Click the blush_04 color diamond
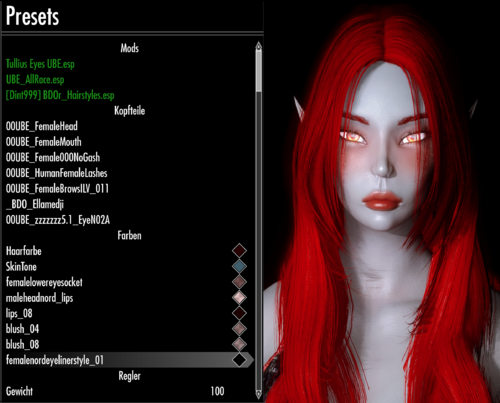Viewport: 500px width, 403px height. (239, 329)
